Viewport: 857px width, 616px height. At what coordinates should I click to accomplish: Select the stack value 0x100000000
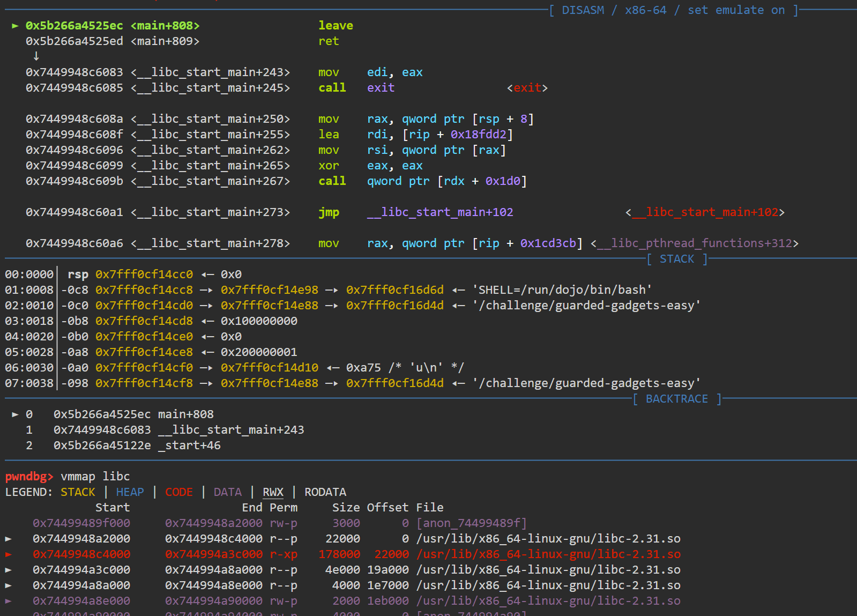point(259,321)
